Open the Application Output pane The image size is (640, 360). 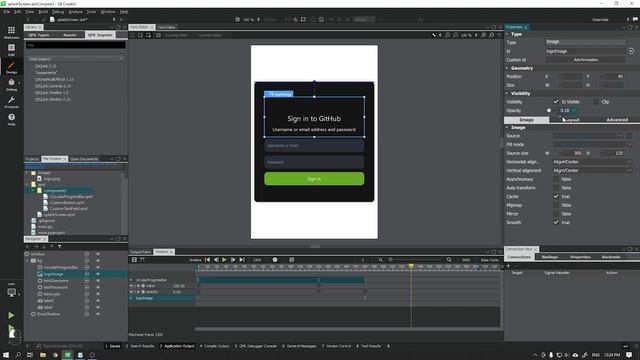click(177, 346)
